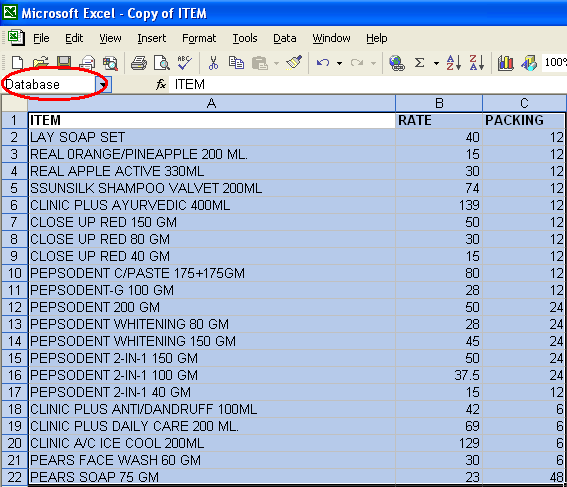Image resolution: width=567 pixels, height=487 pixels.
Task: Click the Cut scissors icon
Action: pyautogui.click(x=213, y=63)
